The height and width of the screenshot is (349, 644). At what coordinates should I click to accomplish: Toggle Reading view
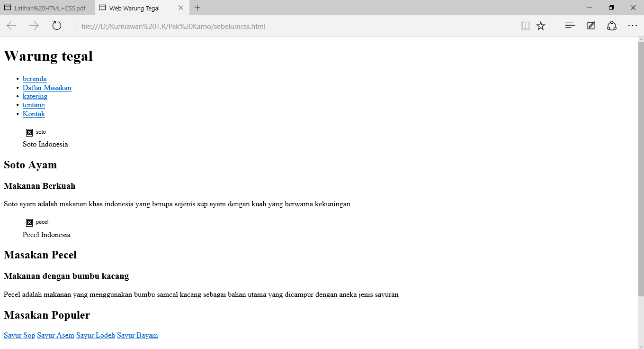coord(526,26)
